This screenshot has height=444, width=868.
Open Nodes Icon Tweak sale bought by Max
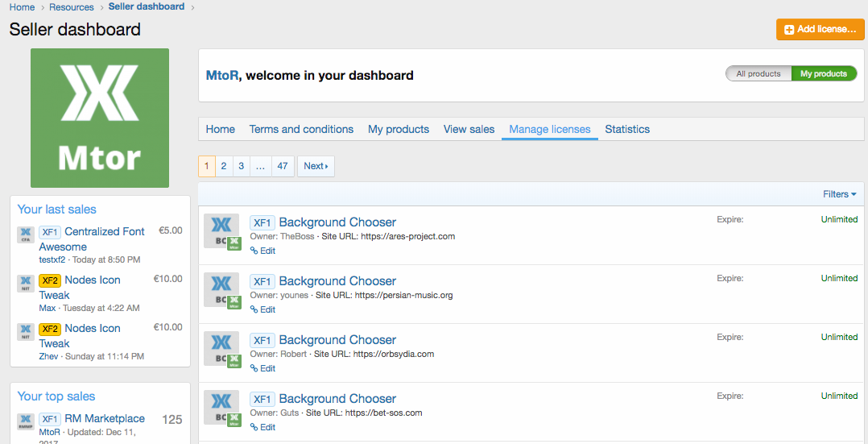coord(80,287)
